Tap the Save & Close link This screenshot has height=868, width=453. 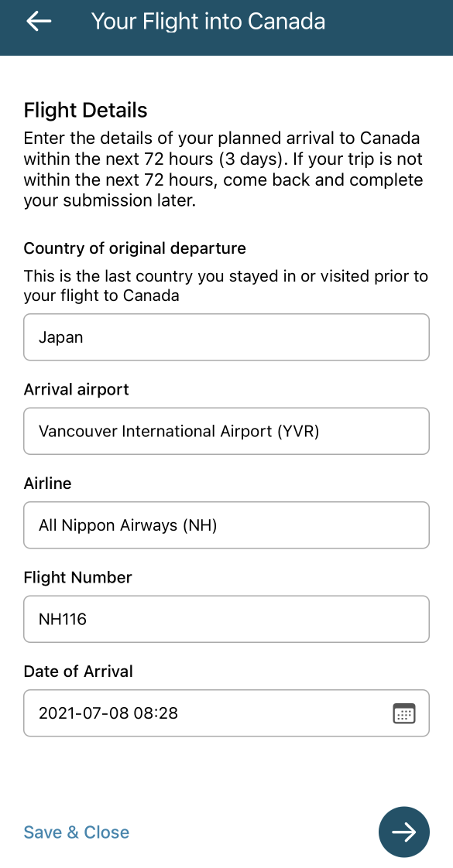[77, 832]
